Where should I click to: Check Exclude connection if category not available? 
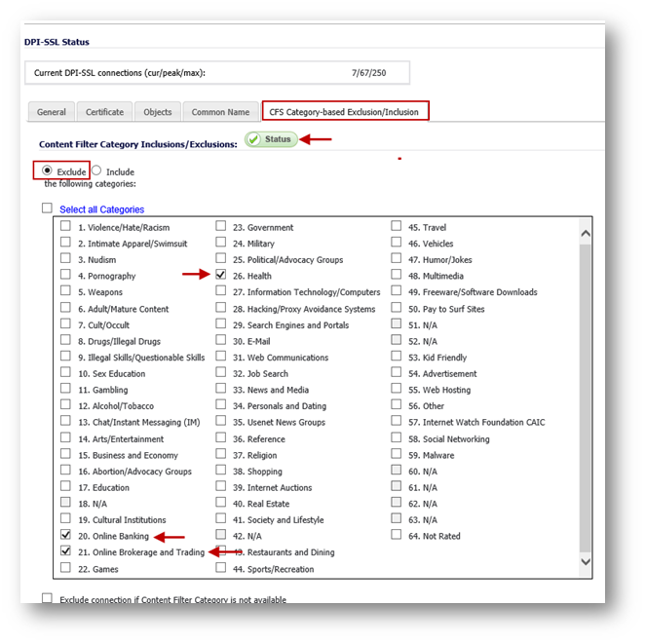47,598
